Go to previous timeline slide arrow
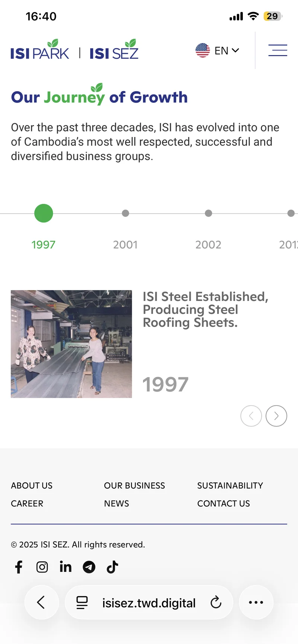This screenshot has width=298, height=644. pos(251,416)
